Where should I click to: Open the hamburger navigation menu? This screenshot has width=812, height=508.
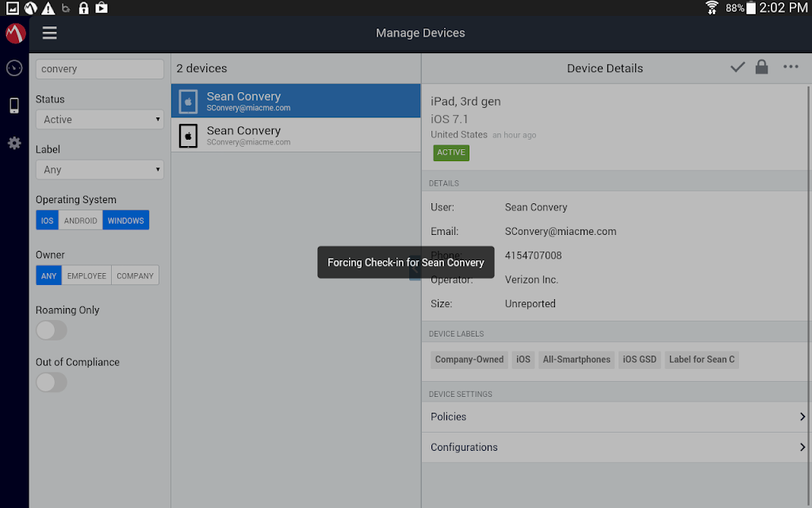(49, 33)
